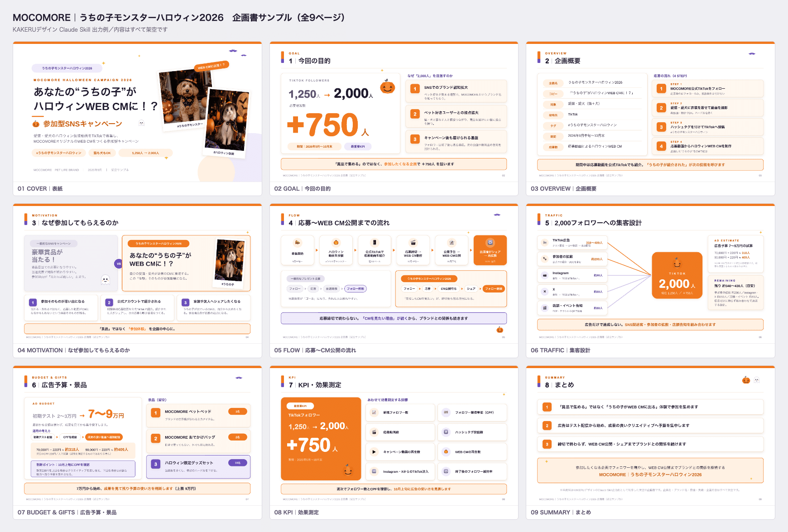Screen dimensions: 788x532
Task: Click the clapperboard icon on 応募締切→WEB CM制作 step
Action: coord(413,242)
